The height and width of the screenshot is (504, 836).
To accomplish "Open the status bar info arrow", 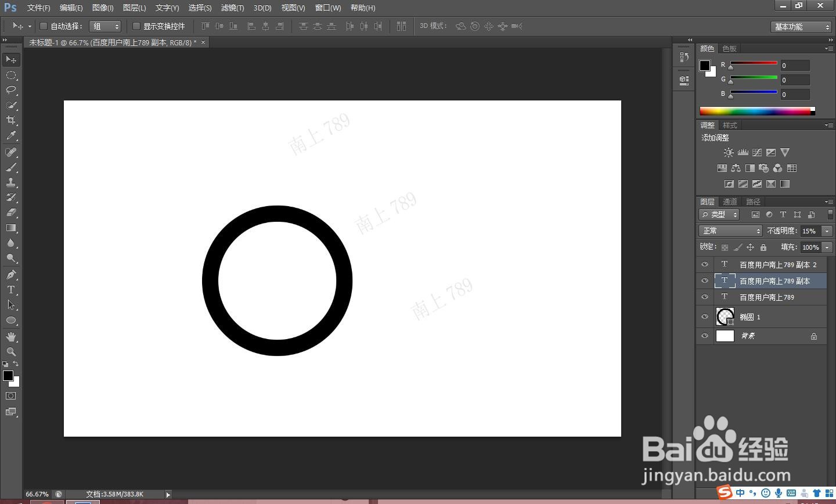I will point(168,495).
